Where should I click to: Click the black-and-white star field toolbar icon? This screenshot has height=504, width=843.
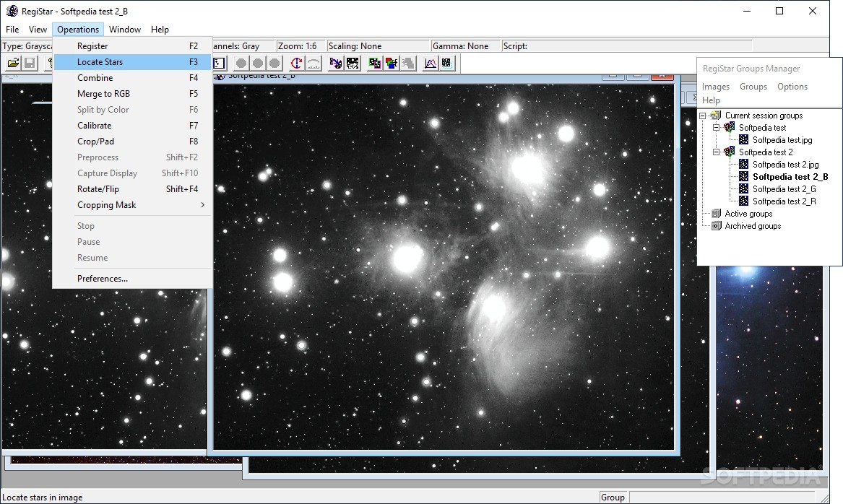tap(353, 64)
